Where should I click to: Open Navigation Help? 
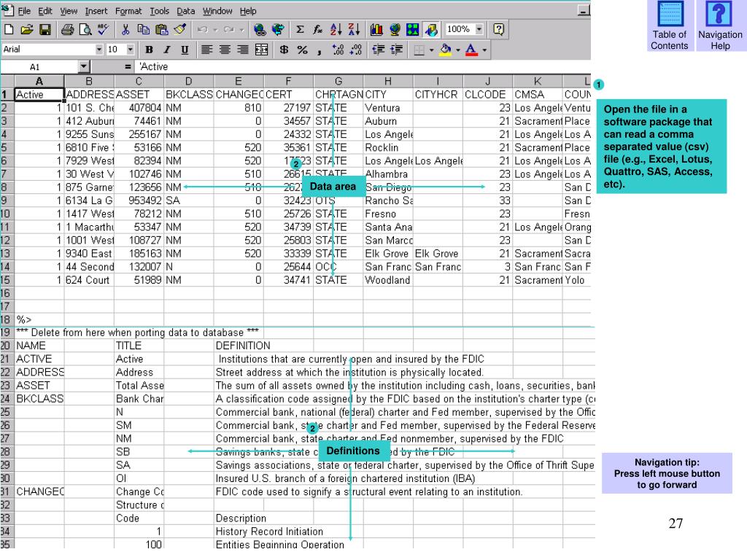point(720,26)
